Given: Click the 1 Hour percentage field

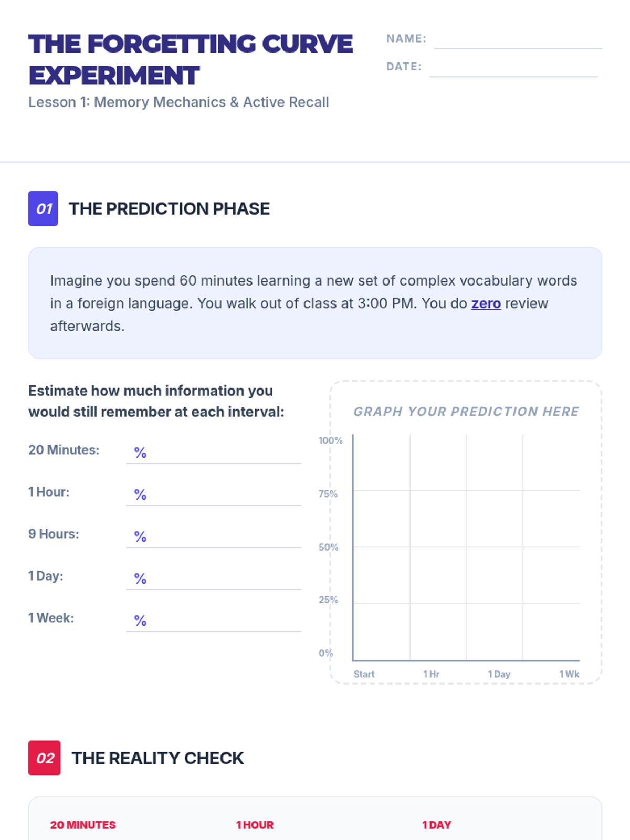Looking at the screenshot, I should coord(214,494).
